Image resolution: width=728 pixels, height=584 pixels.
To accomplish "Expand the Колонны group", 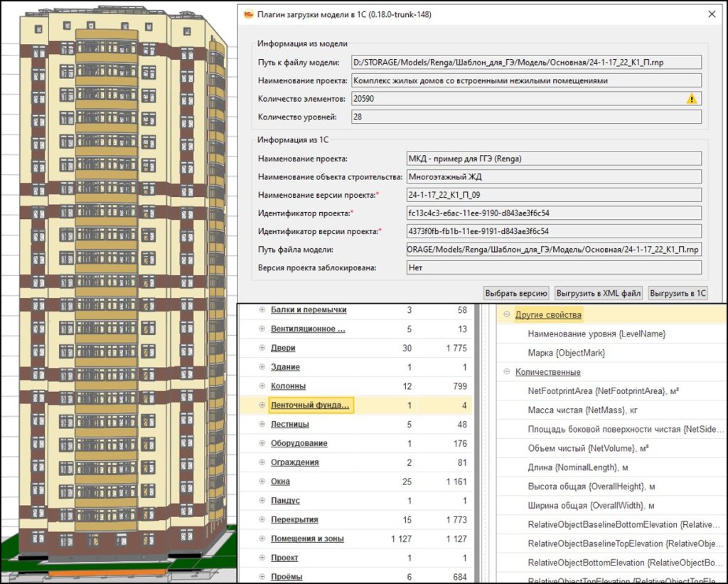I will pyautogui.click(x=262, y=386).
